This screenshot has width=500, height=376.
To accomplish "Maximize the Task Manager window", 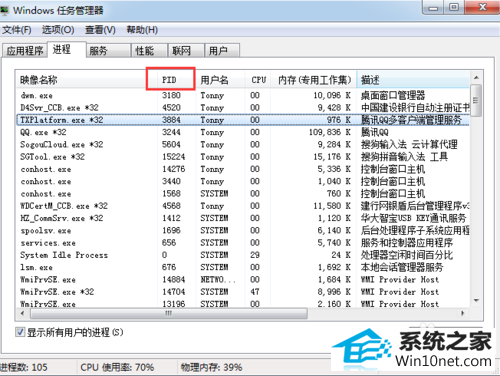I will click(454, 7).
